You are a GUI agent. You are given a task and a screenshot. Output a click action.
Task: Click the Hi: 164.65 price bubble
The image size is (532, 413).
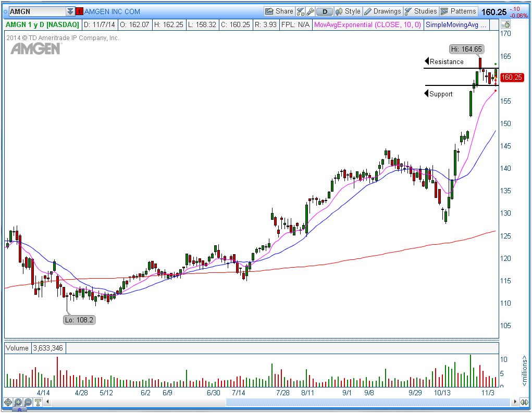click(x=466, y=49)
